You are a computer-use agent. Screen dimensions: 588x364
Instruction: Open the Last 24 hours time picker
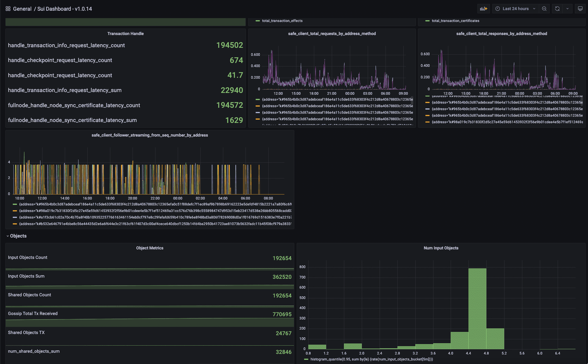pos(515,9)
